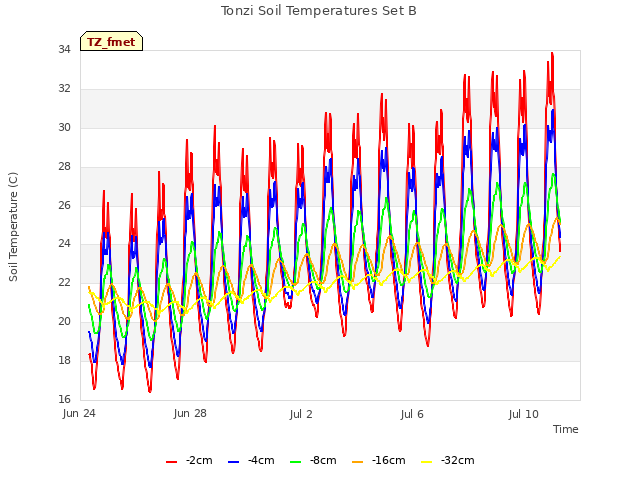Click the 30 y-axis tick label
The image size is (640, 480).
pos(64,127)
